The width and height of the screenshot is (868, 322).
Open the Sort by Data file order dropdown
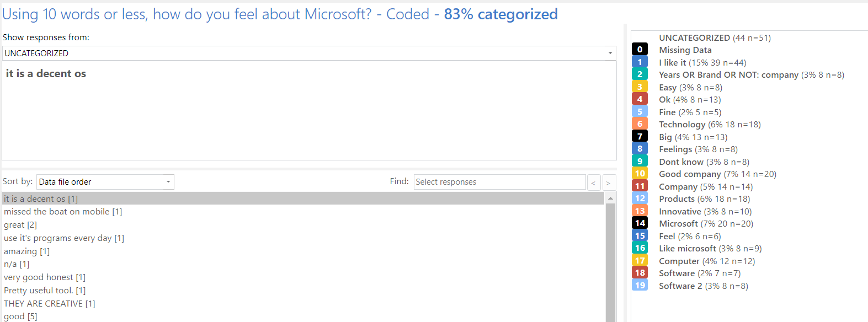[105, 181]
